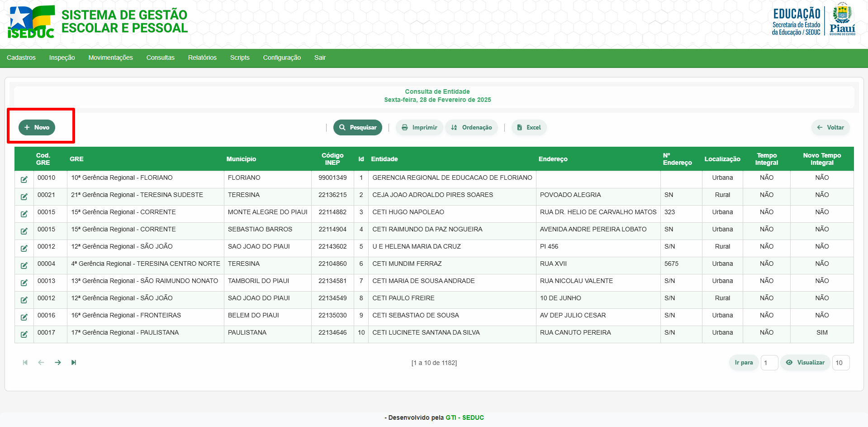This screenshot has height=427, width=868.
Task: Open edit icon for CETI MUNDIM FERRAZ
Action: [x=24, y=266]
